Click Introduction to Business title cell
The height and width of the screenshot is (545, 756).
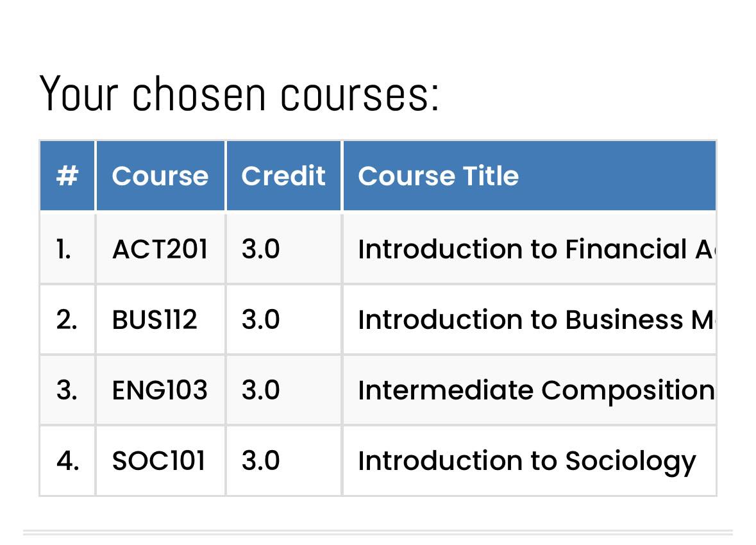click(x=530, y=320)
